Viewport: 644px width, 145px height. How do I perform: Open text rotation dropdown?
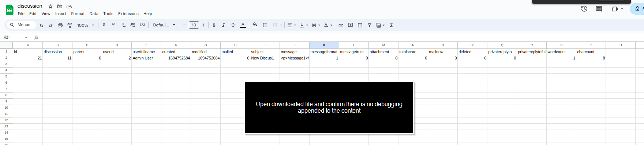328,25
